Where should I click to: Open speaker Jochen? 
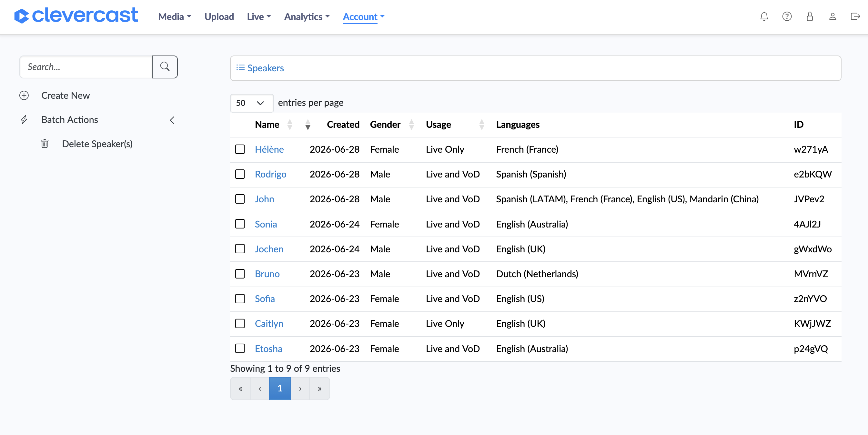coord(269,249)
